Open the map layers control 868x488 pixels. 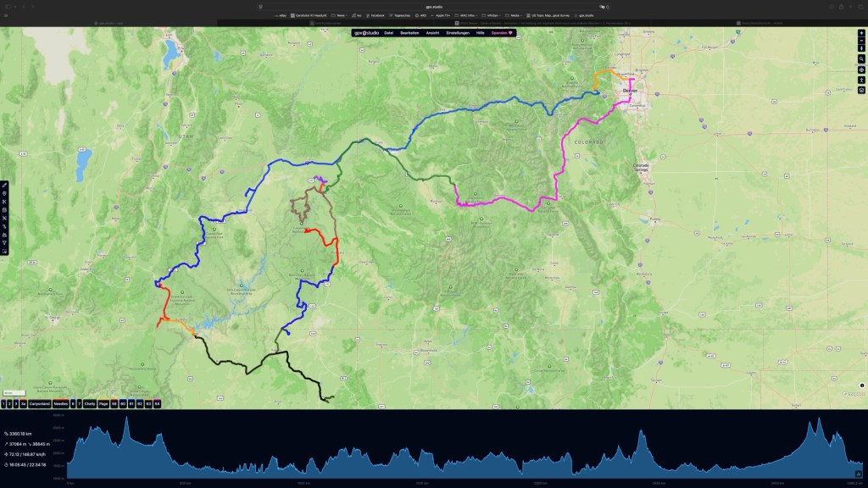tap(861, 90)
